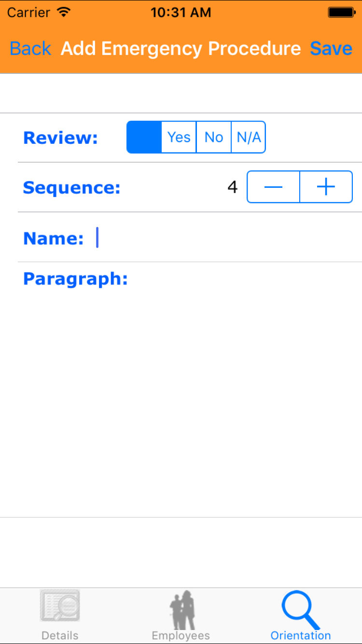This screenshot has width=362, height=644.
Task: Decrease sequence with minus stepper
Action: [x=273, y=187]
